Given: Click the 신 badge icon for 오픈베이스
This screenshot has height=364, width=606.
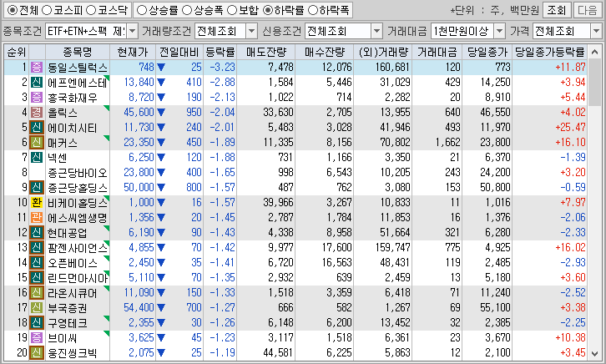Looking at the screenshot, I should pos(37,263).
